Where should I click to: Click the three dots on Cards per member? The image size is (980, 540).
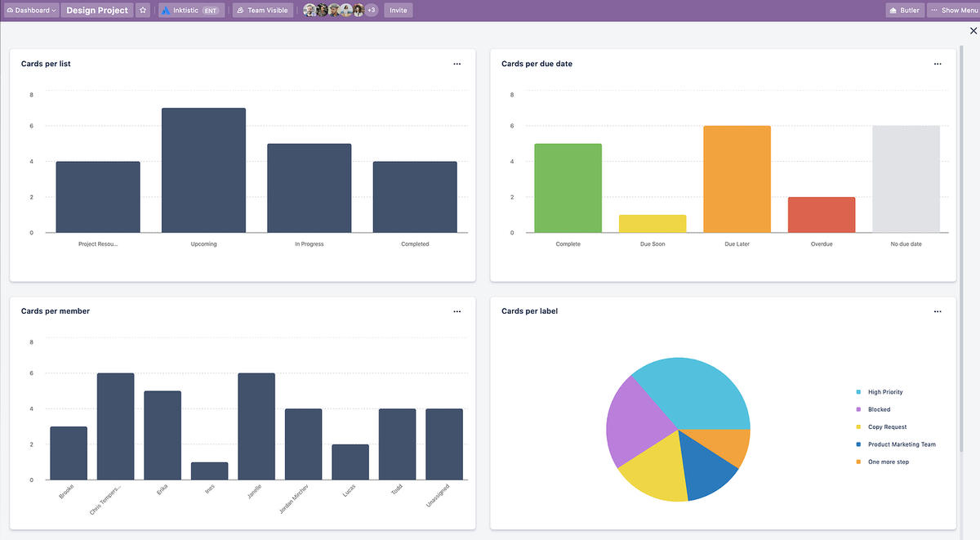tap(457, 311)
